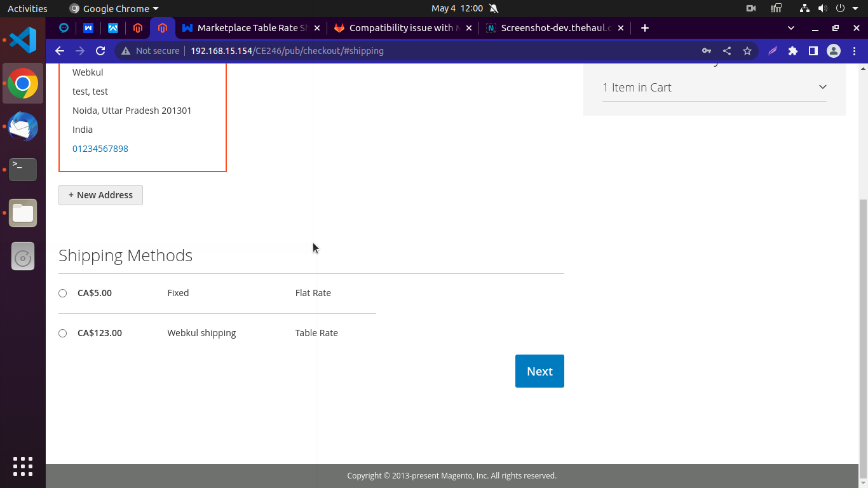Add a new shipping address

point(100,195)
